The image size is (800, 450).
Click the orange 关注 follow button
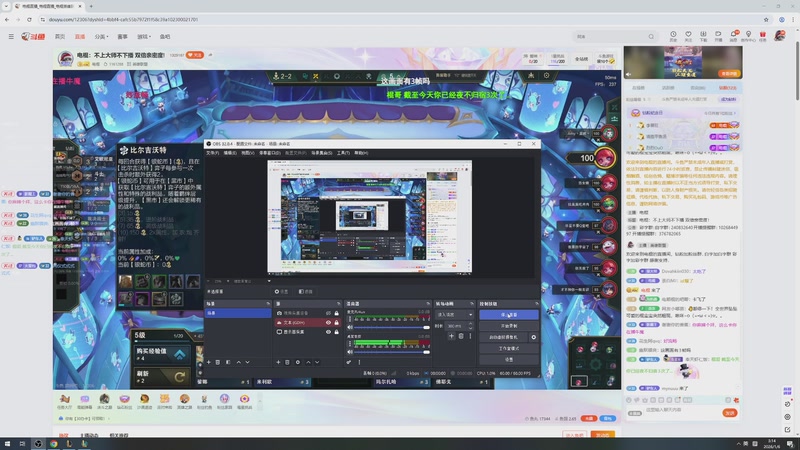tap(195, 55)
